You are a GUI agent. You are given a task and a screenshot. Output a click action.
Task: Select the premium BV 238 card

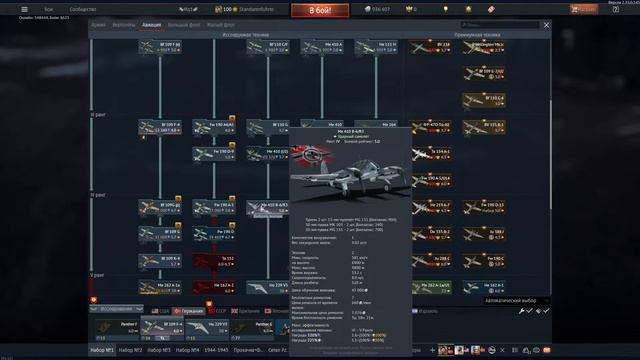pyautogui.click(x=430, y=47)
